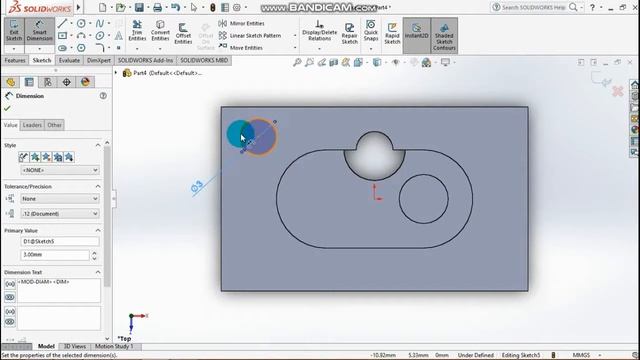640x360 pixels.
Task: Click the Convert Entities tool
Action: (160, 31)
